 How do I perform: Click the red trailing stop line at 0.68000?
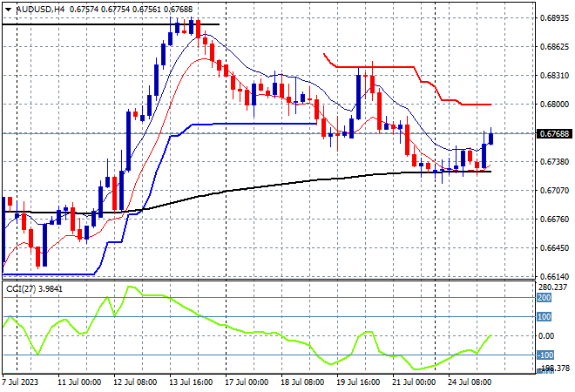point(476,105)
